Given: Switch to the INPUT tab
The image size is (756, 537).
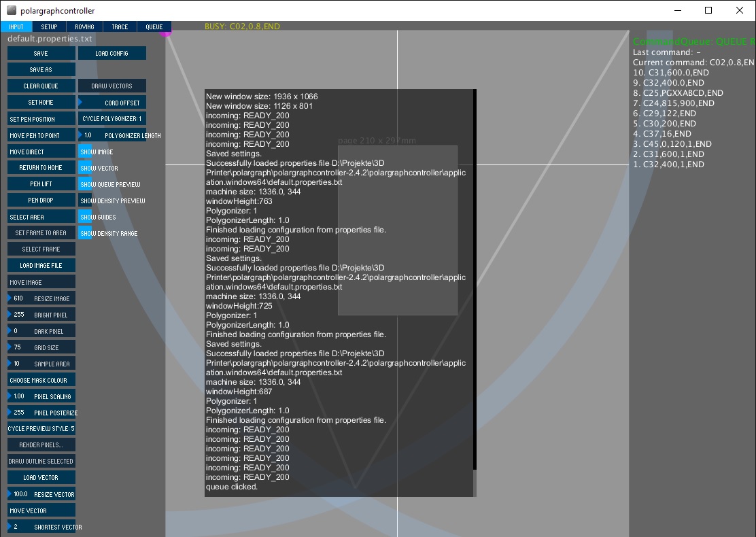Looking at the screenshot, I should tap(16, 27).
